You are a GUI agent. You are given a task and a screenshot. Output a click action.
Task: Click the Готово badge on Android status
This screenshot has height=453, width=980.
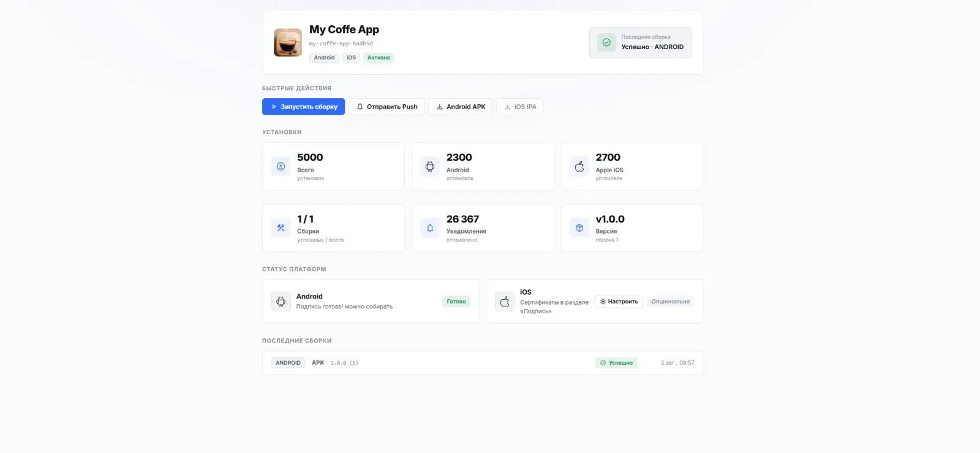click(456, 302)
